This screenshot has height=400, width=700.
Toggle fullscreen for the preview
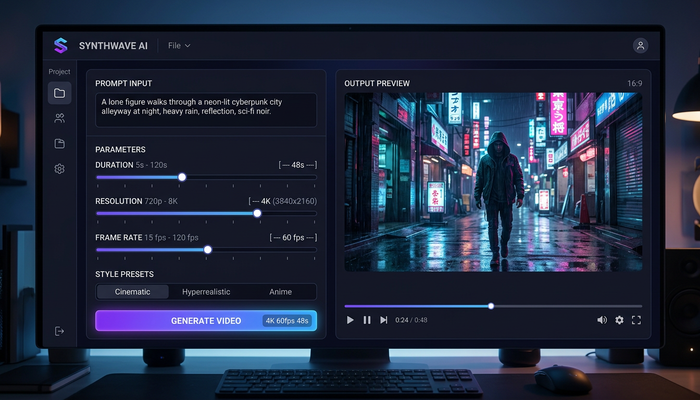(x=636, y=320)
